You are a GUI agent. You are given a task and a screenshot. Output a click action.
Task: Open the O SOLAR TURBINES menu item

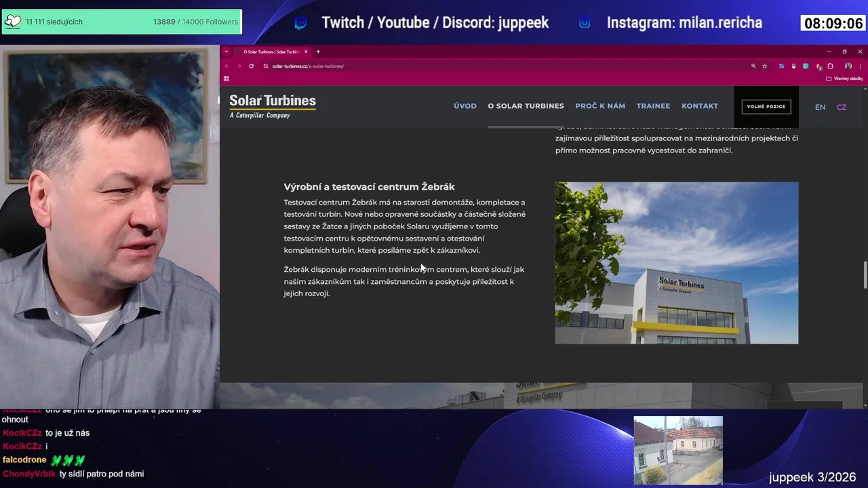click(x=526, y=106)
